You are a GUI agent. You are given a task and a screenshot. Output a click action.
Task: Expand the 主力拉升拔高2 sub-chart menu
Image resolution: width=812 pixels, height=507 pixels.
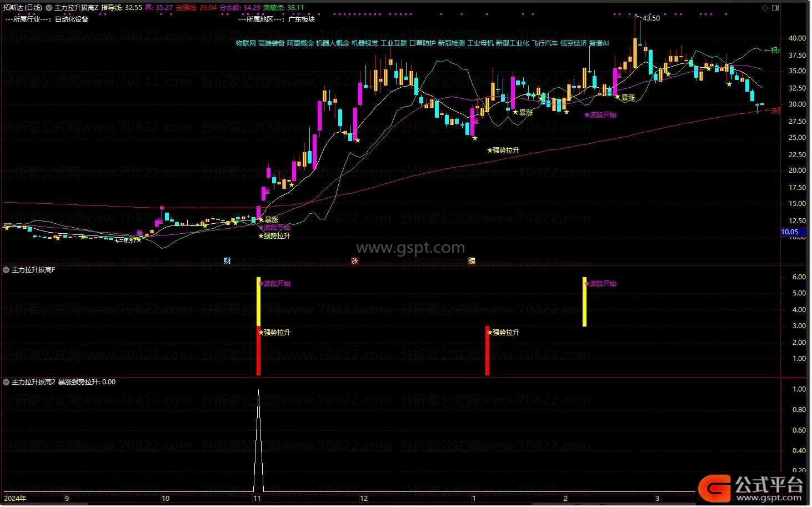point(7,382)
